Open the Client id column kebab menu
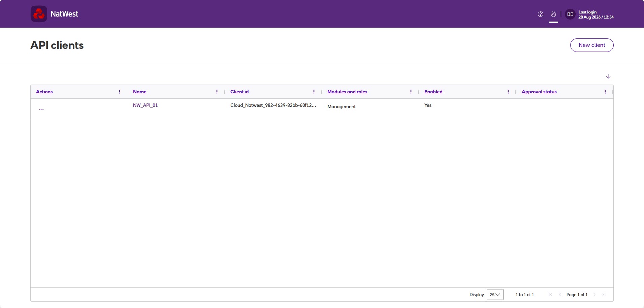 pos(314,92)
